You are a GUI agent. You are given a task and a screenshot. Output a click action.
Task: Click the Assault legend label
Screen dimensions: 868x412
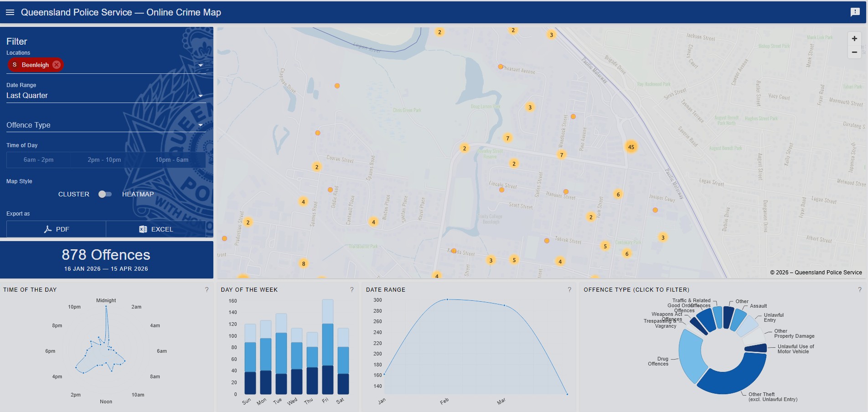pyautogui.click(x=759, y=306)
